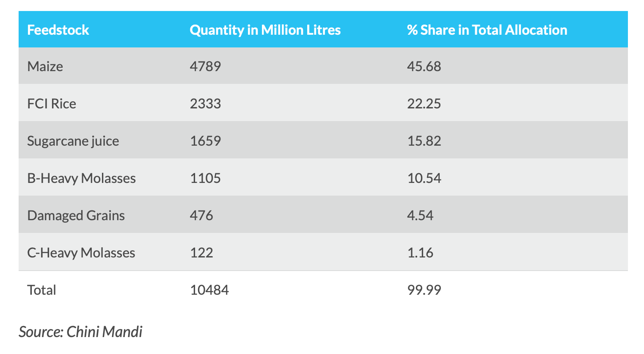The height and width of the screenshot is (354, 644).
Task: Click the B-Heavy Molasses cell
Action: (81, 178)
